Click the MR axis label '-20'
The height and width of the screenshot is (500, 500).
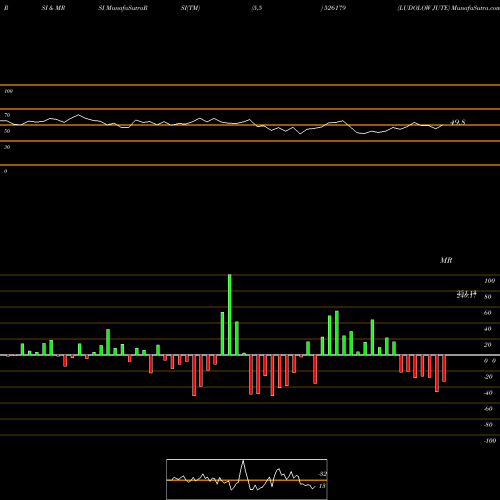[488, 377]
